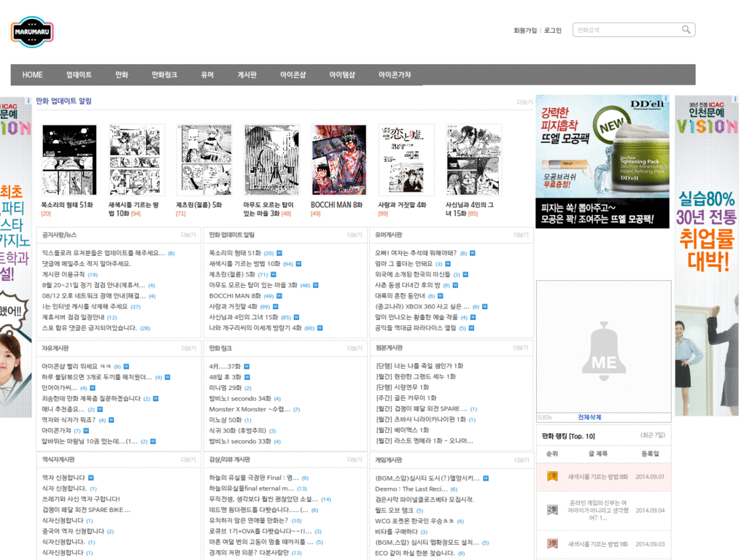Go to HOME menu item
Viewport: 747px width, 560px height.
point(32,75)
